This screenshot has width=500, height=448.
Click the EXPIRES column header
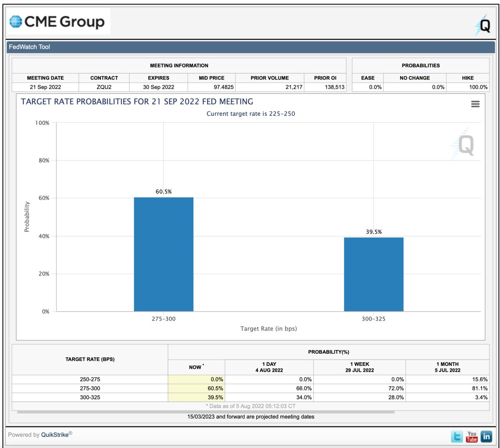159,78
